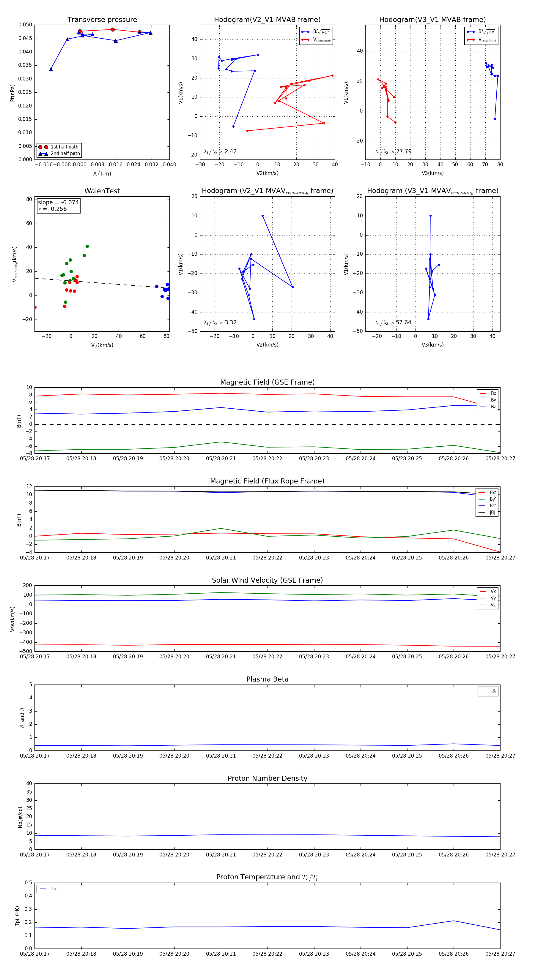Click 'Solar Wind Velocity (GSE Frame)' title
This screenshot has height=980, width=535.
[267, 580]
